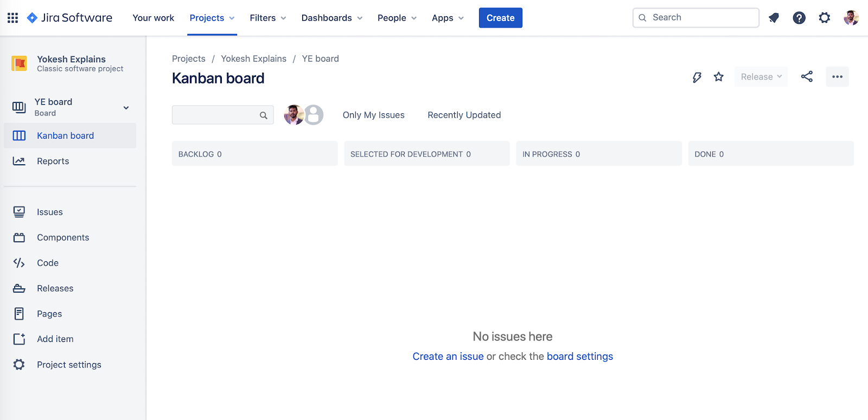Open the app switcher grid icon

pos(13,18)
